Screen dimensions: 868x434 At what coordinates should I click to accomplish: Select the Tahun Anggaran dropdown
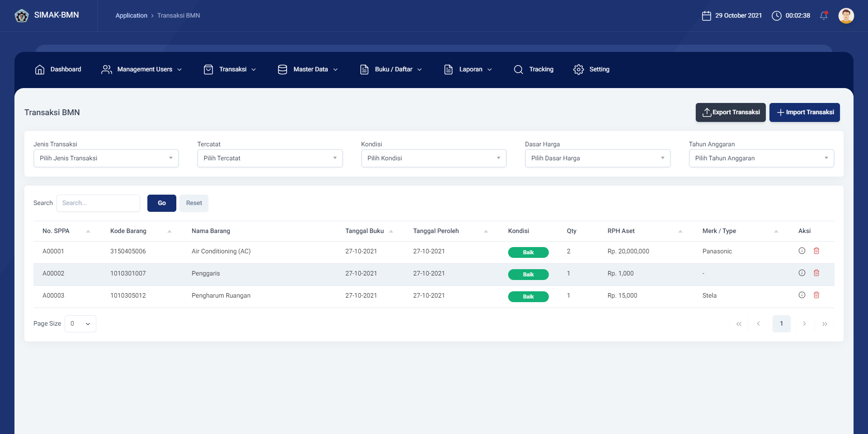point(761,159)
